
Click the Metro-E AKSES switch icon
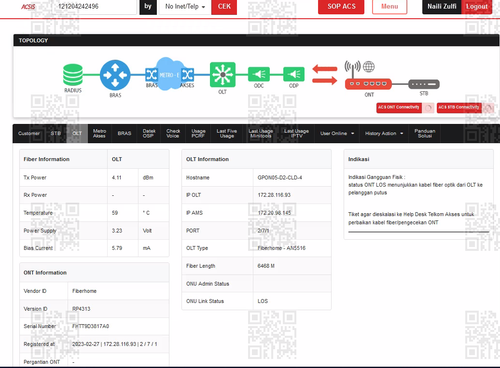(187, 75)
